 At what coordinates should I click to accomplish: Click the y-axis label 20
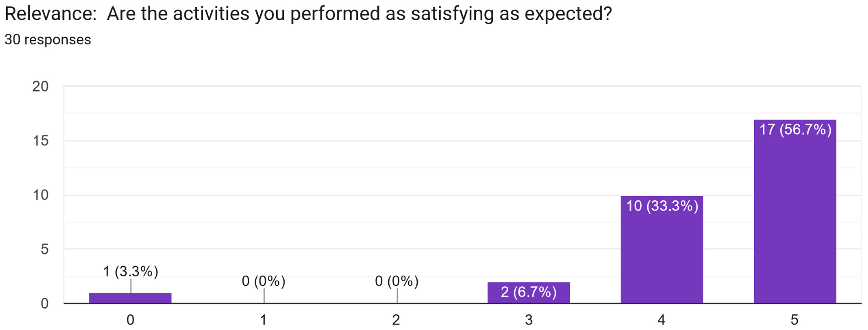click(x=40, y=87)
